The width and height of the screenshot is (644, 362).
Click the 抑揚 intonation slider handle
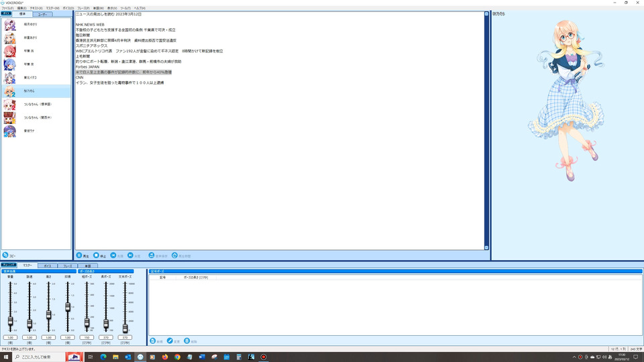tap(68, 306)
